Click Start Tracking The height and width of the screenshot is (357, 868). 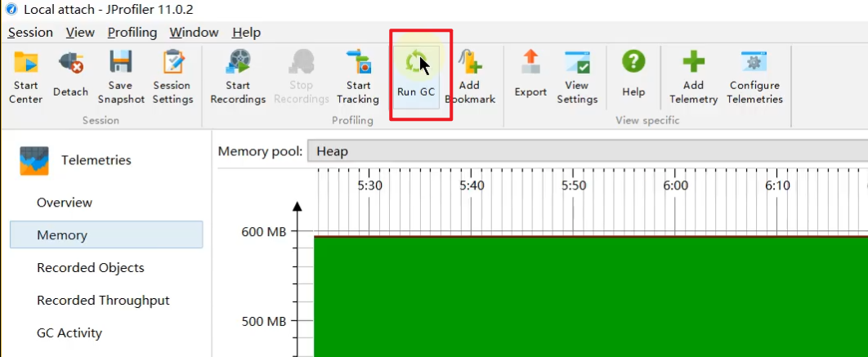point(358,78)
